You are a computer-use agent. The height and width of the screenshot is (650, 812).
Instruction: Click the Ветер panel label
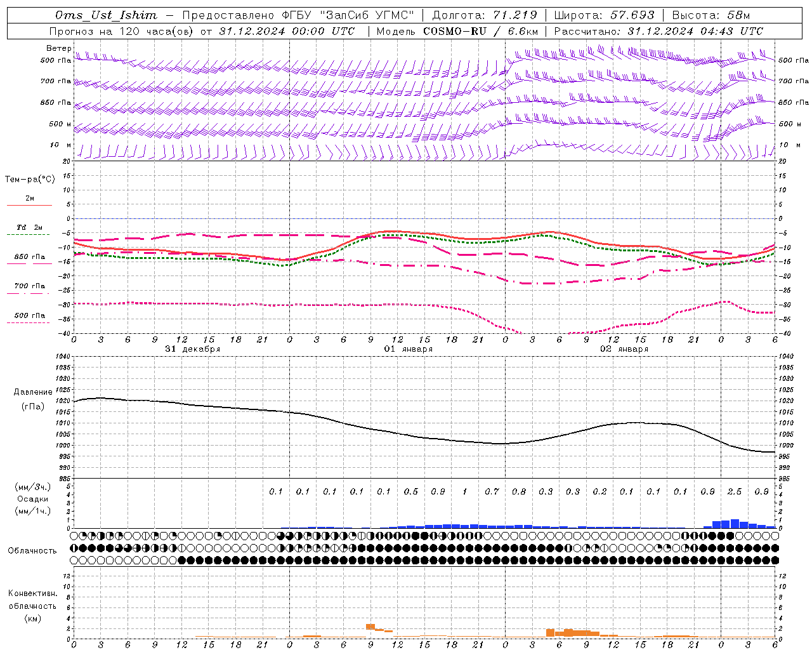pyautogui.click(x=58, y=48)
